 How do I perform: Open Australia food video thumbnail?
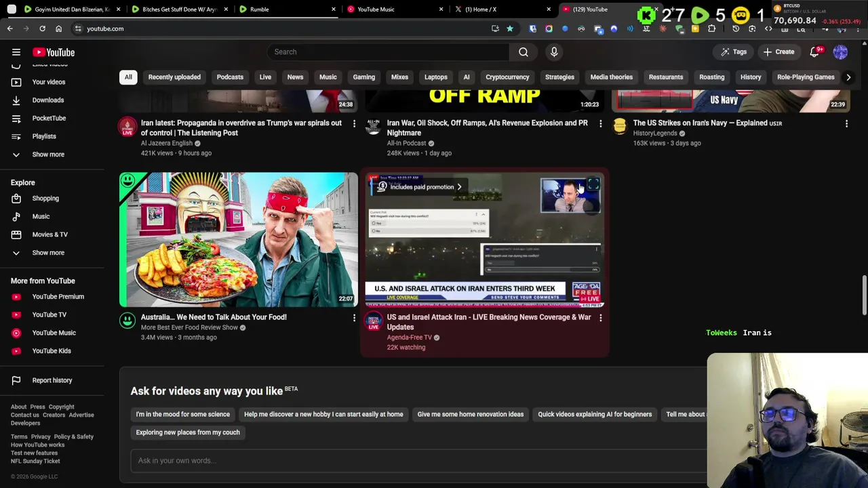point(239,239)
